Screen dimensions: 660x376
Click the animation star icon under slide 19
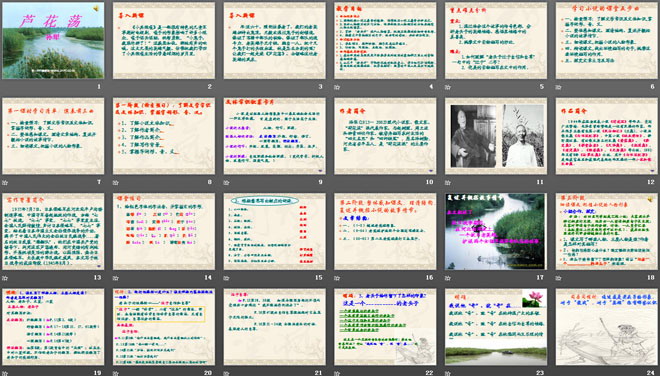pyautogui.click(x=5, y=373)
